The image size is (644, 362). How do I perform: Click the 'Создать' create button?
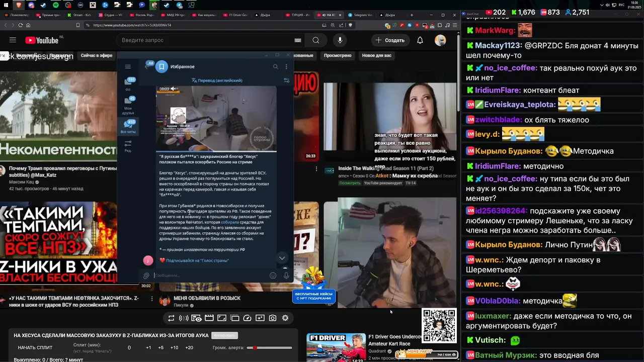click(390, 40)
